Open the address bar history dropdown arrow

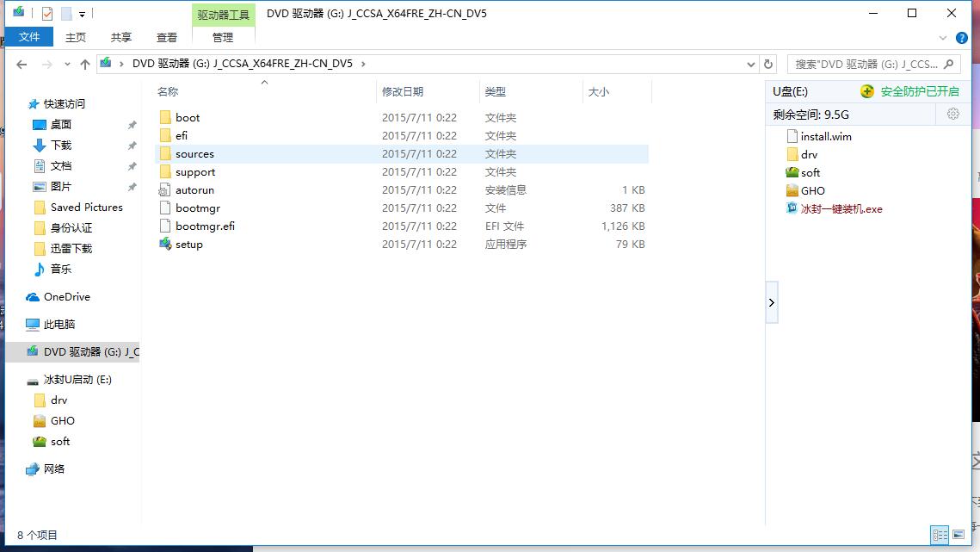point(750,64)
